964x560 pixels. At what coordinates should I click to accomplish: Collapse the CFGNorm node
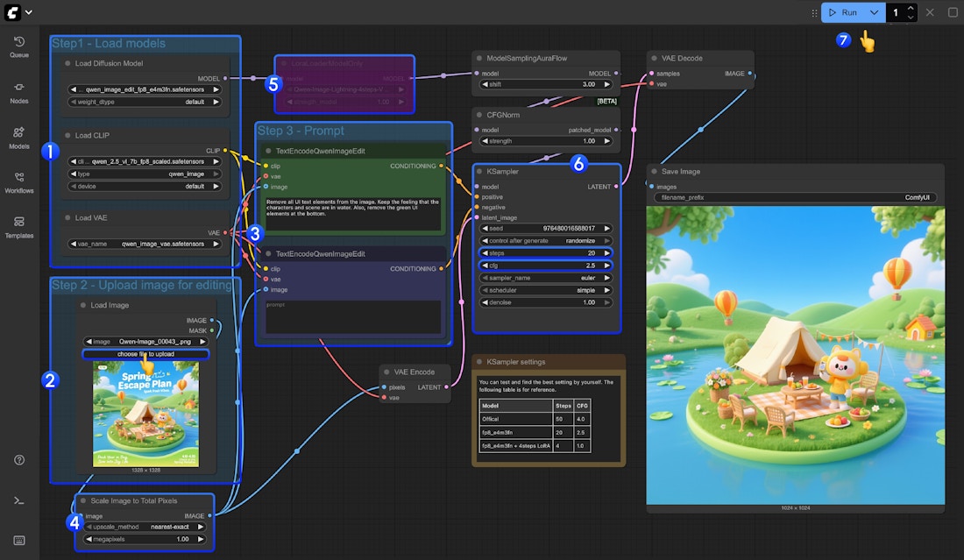pyautogui.click(x=478, y=115)
